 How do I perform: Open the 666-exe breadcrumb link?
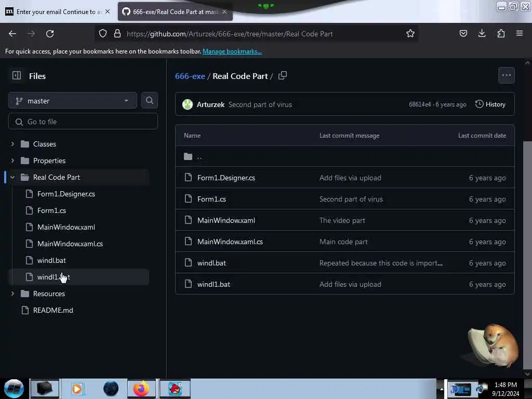click(x=190, y=76)
